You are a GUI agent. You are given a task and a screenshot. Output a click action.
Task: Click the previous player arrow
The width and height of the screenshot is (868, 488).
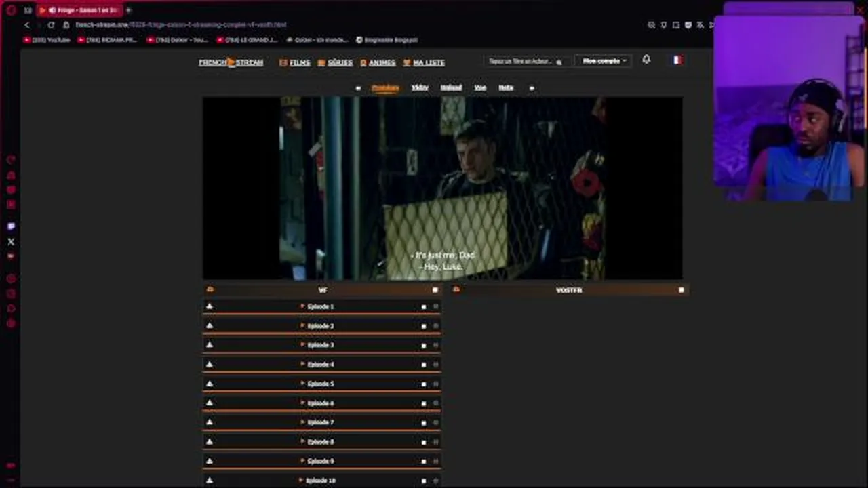click(x=358, y=88)
